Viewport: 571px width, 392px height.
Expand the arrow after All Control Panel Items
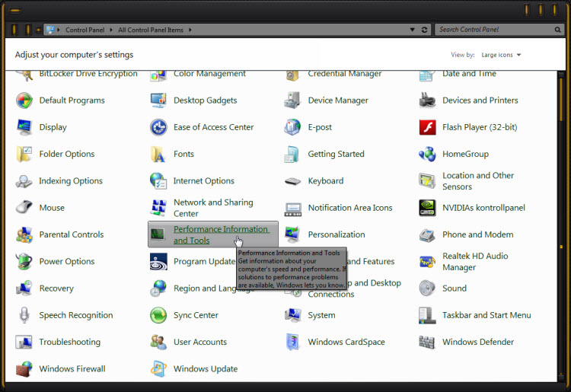(x=190, y=30)
